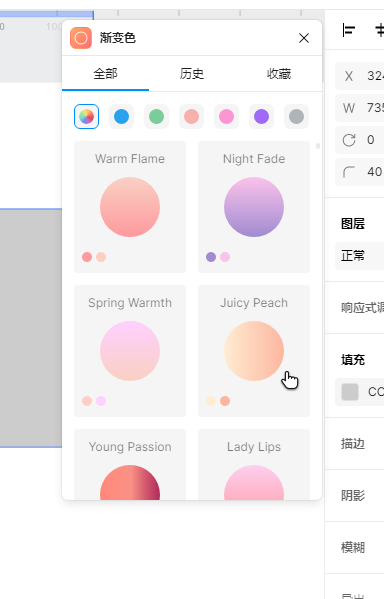Screen dimensions: 384x599
Task: Pick Warm Flame's second peach color dot
Action: (x=101, y=257)
